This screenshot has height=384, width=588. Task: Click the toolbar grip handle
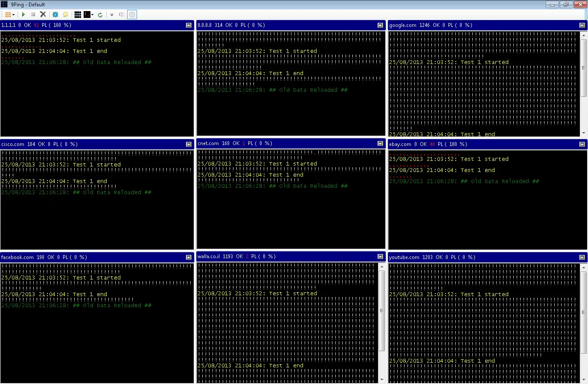[2, 15]
